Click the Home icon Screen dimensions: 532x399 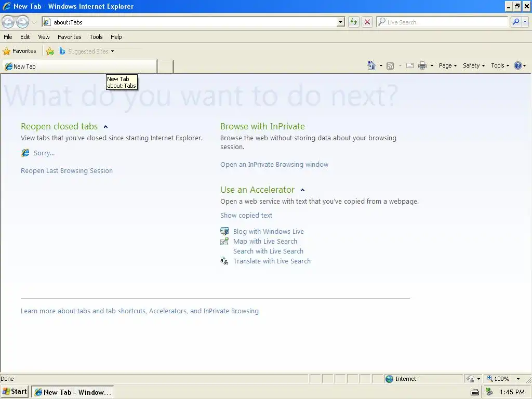371,65
